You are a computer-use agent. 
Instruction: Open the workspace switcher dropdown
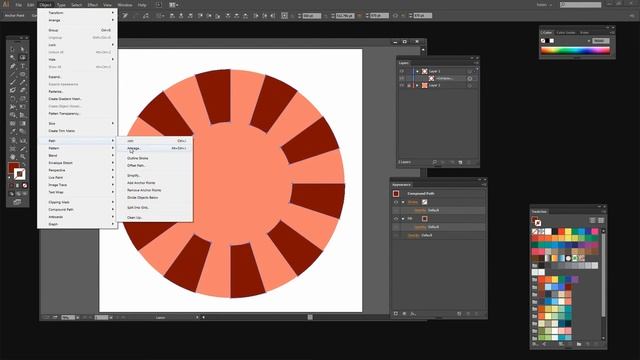pos(545,5)
